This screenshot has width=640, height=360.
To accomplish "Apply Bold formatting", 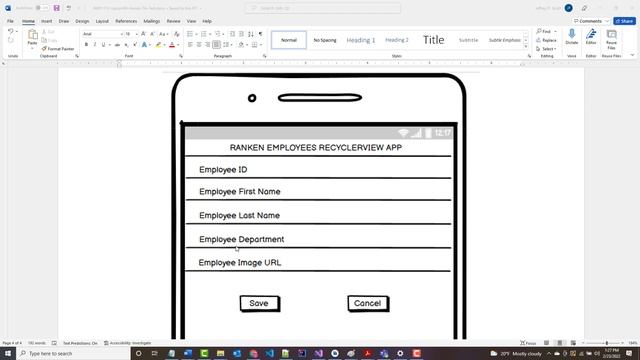I will click(86, 44).
